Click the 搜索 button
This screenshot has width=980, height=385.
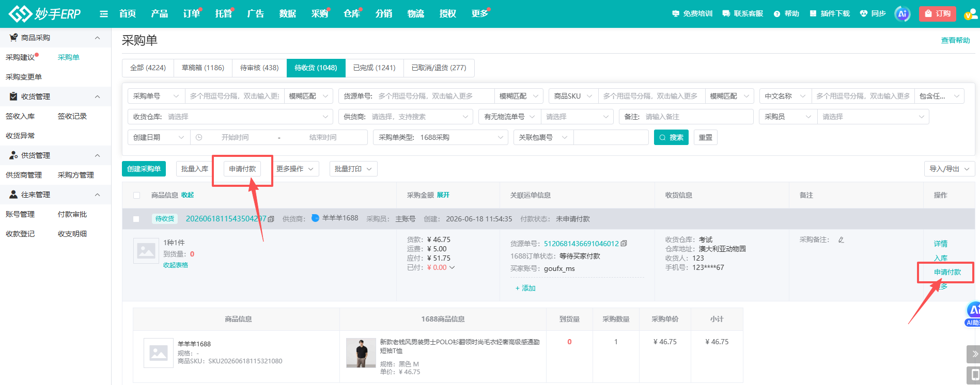tap(671, 137)
